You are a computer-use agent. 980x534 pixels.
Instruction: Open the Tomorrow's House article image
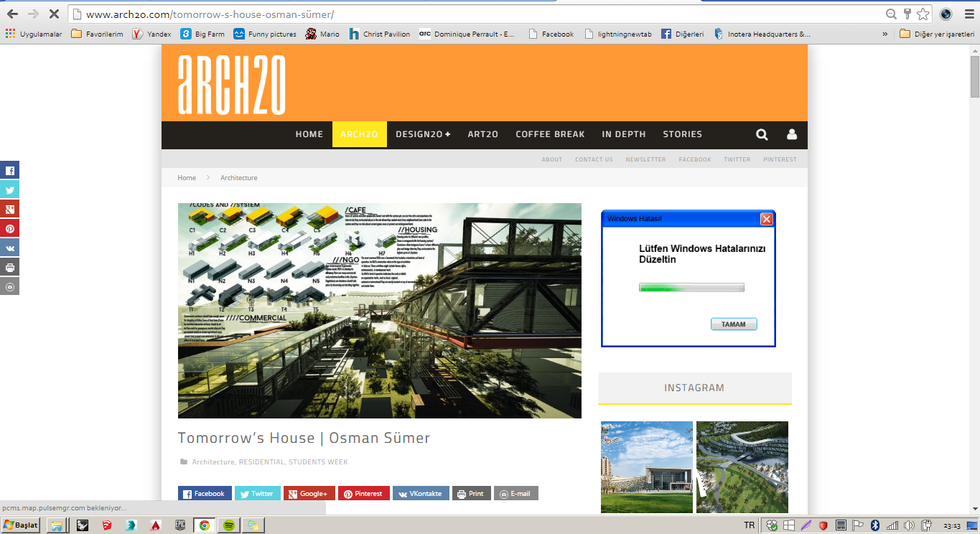click(380, 311)
